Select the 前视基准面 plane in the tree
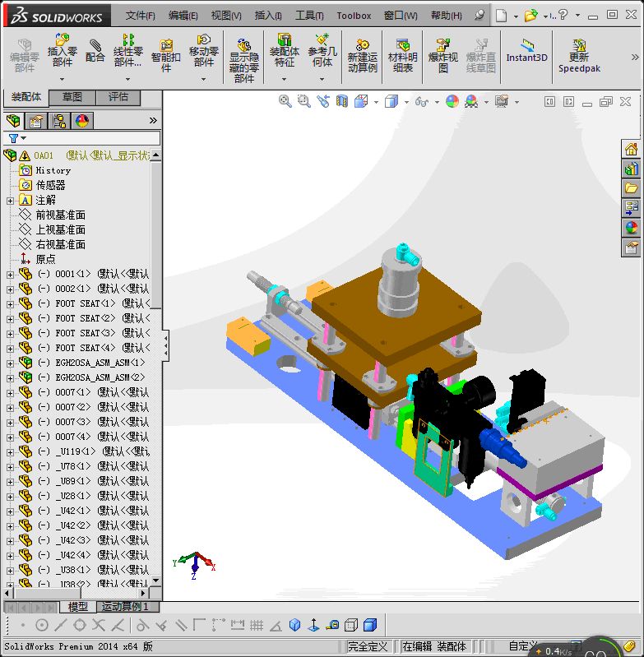The width and height of the screenshot is (644, 657). (60, 215)
